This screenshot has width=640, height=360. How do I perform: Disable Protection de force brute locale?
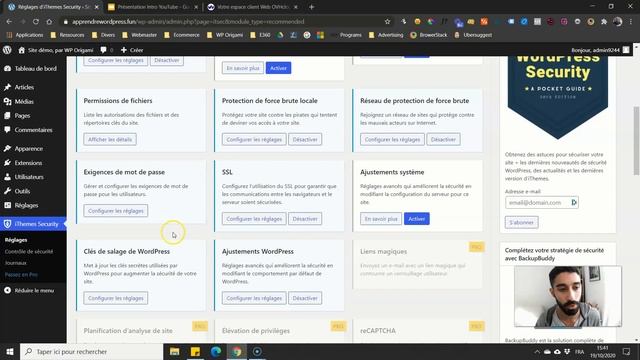click(x=305, y=139)
